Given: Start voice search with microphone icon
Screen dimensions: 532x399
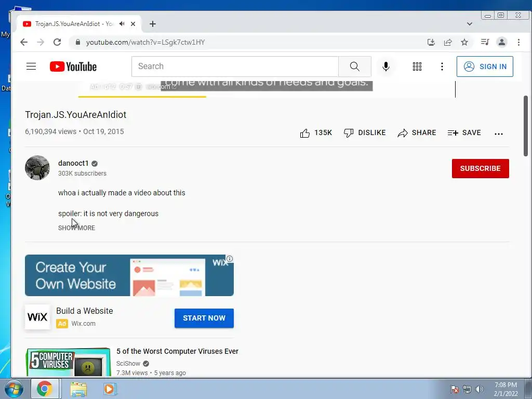Looking at the screenshot, I should (x=386, y=66).
